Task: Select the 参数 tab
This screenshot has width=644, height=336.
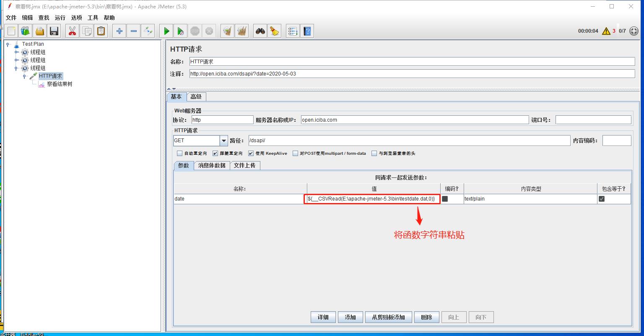Action: click(184, 165)
